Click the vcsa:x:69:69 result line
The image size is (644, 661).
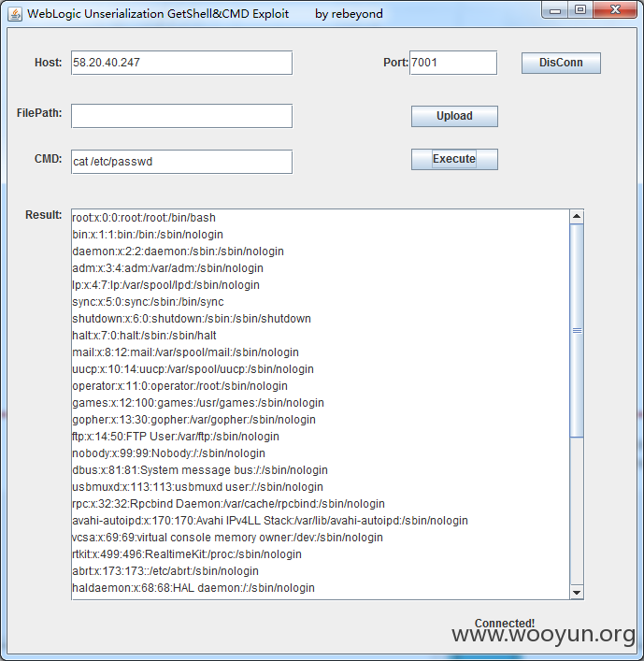coord(227,538)
